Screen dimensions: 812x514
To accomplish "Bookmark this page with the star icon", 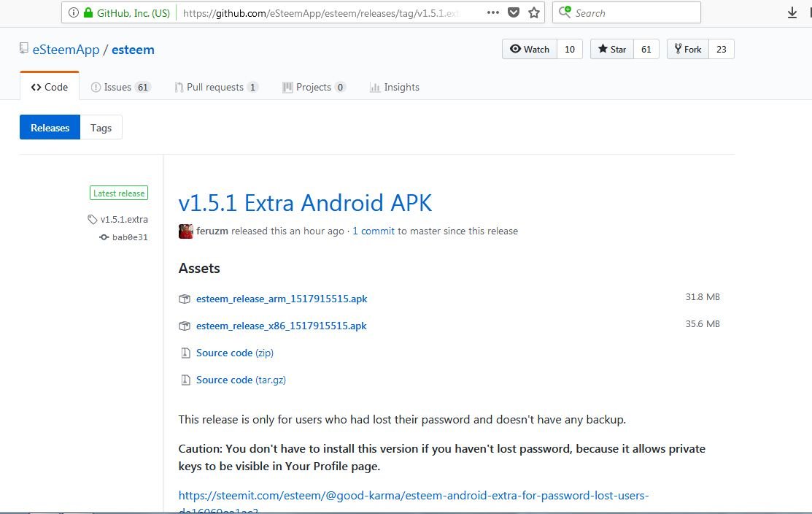I will [x=534, y=13].
